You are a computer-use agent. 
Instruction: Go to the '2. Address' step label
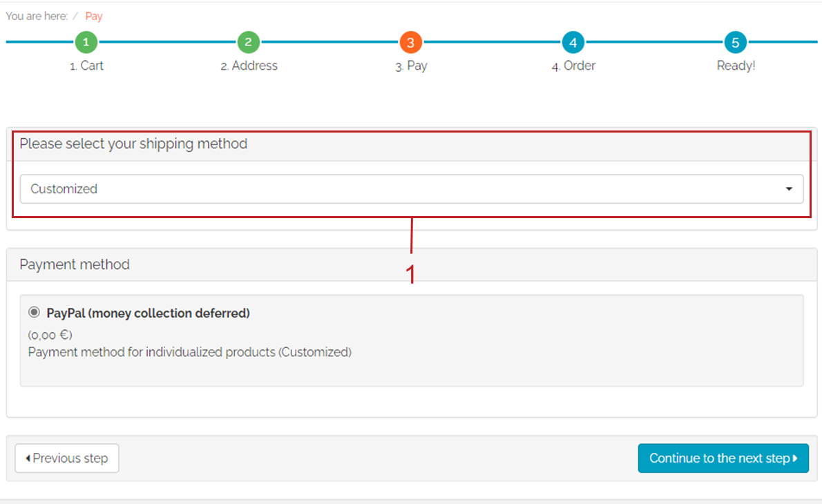(249, 66)
